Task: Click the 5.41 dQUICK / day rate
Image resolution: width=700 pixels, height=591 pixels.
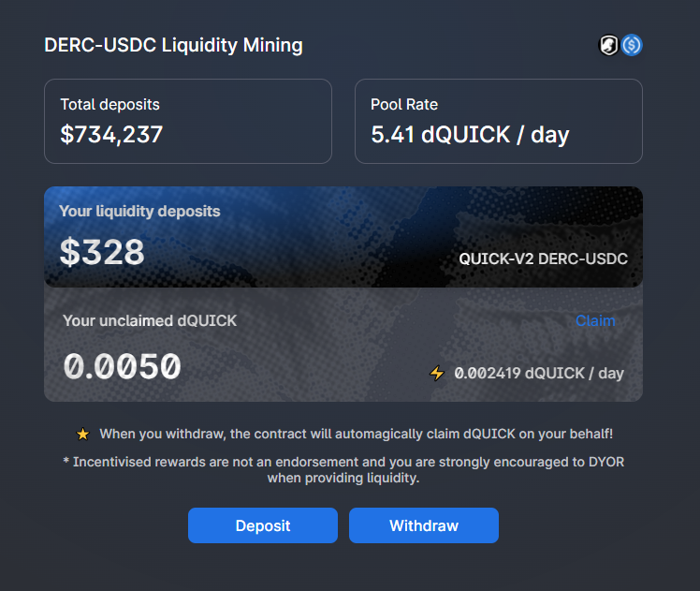Action: point(470,135)
